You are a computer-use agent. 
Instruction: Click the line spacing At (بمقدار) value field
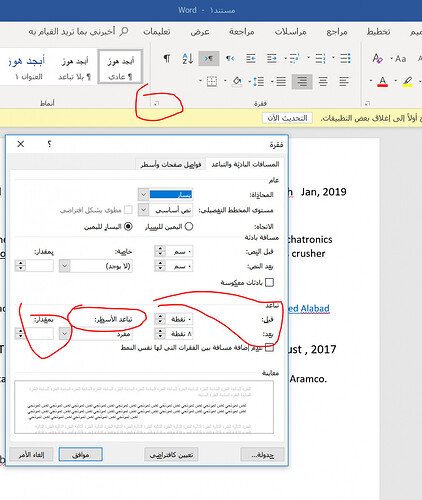pyautogui.click(x=40, y=333)
